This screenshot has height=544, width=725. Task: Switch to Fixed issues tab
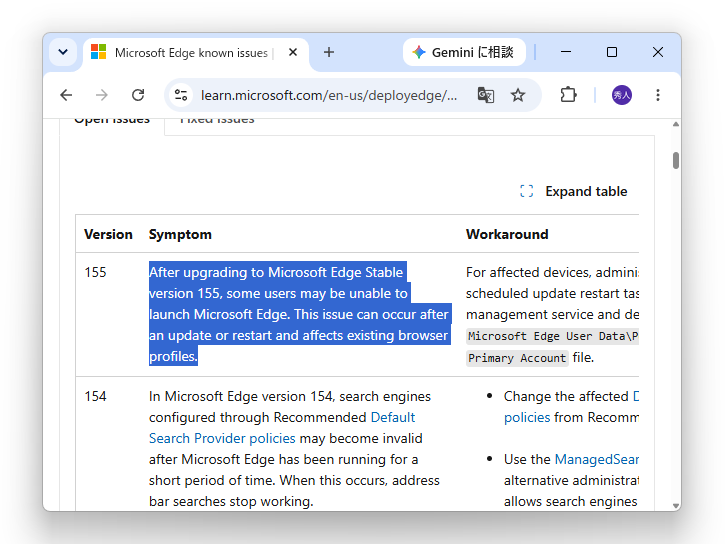217,122
